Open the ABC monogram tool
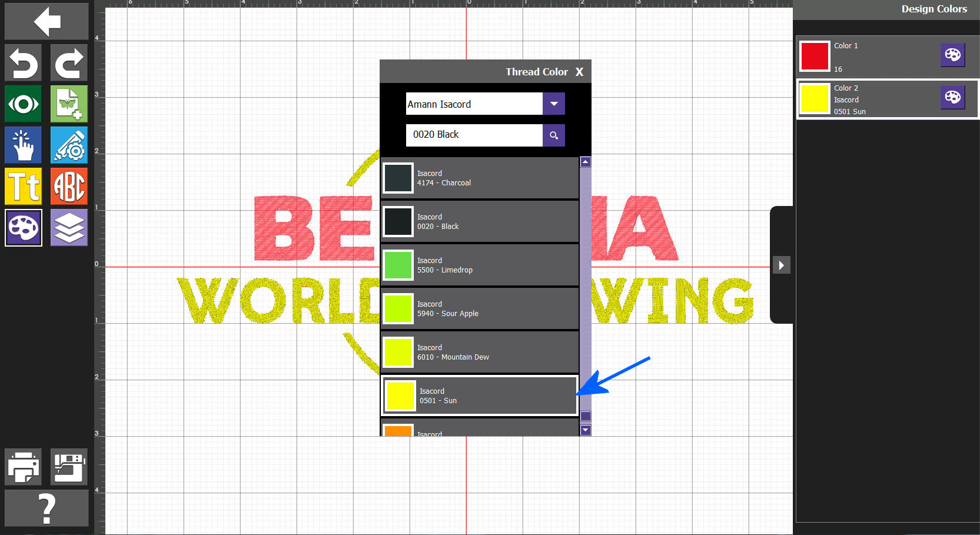This screenshot has width=980, height=535. tap(69, 186)
